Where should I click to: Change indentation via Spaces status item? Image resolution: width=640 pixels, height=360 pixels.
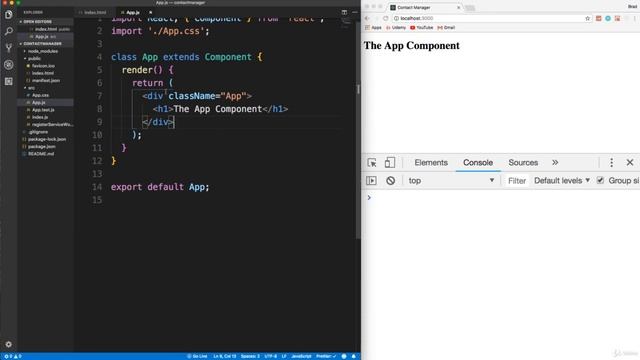(250, 356)
